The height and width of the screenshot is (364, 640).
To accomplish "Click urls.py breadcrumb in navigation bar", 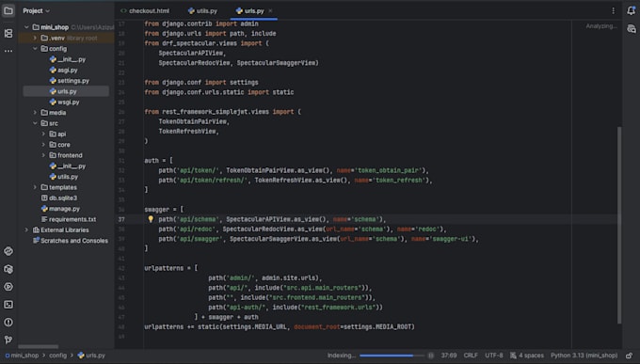I will (91, 356).
